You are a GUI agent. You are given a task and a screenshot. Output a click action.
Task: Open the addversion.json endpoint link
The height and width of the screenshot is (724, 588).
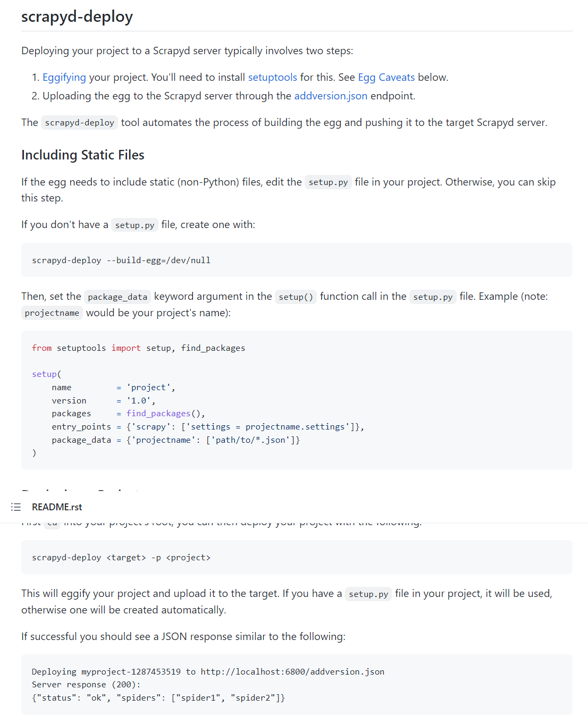click(x=331, y=96)
